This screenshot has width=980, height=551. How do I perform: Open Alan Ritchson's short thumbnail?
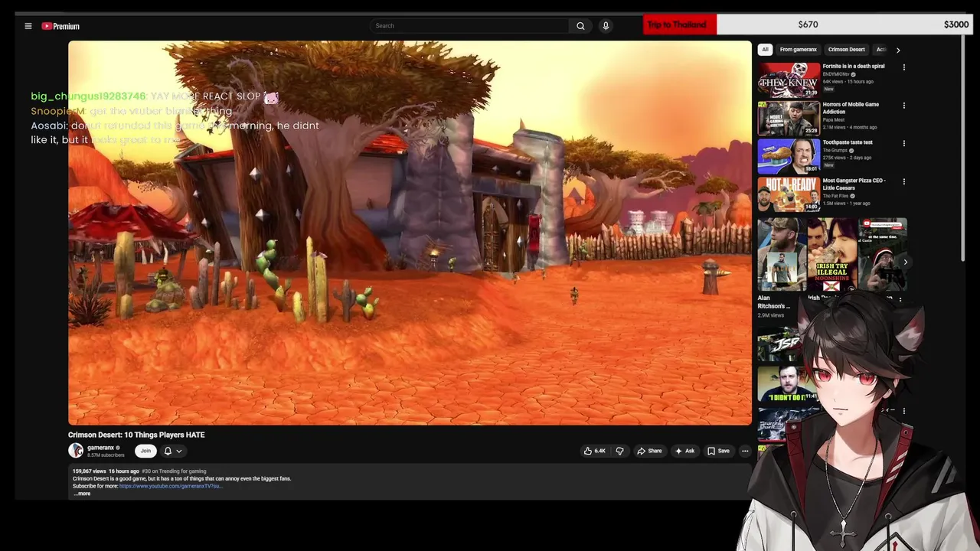pyautogui.click(x=781, y=255)
